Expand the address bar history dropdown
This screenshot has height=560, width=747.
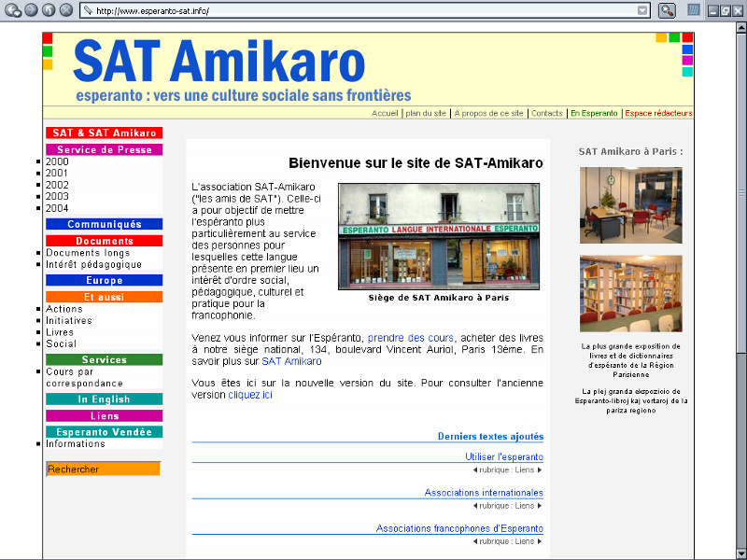[x=642, y=10]
